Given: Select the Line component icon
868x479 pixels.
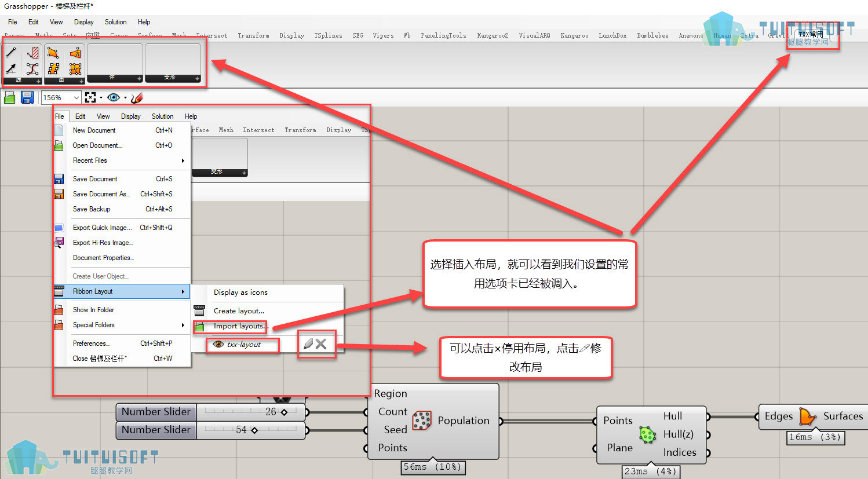Looking at the screenshot, I should (11, 53).
